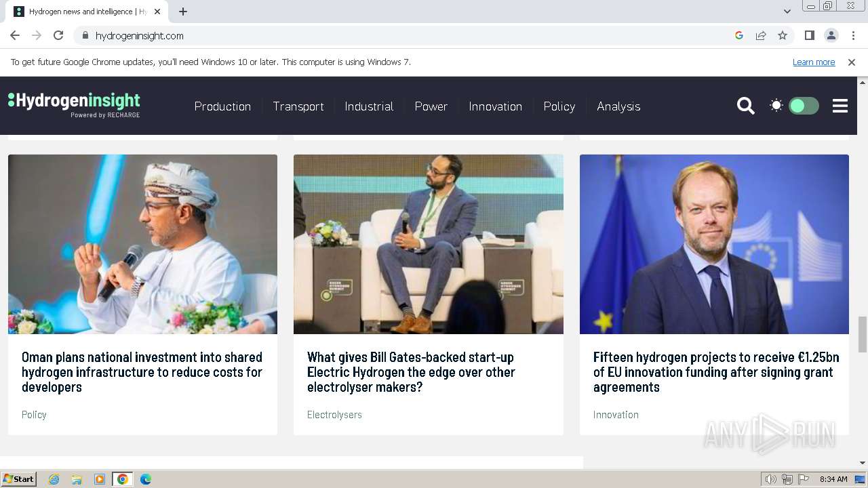
Task: Reload the current page
Action: [x=58, y=35]
